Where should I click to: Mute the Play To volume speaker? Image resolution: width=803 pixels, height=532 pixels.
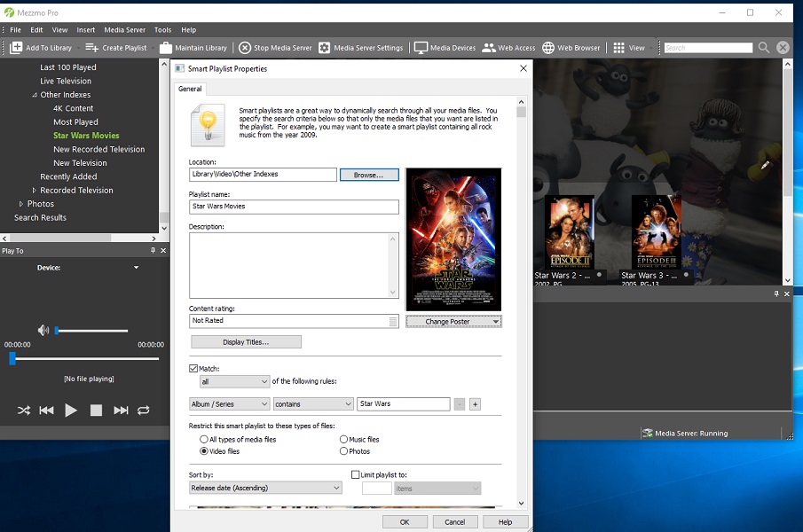(43, 331)
